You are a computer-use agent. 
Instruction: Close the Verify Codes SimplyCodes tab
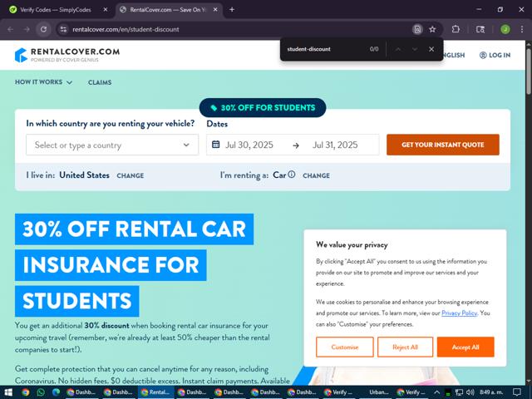pos(106,9)
